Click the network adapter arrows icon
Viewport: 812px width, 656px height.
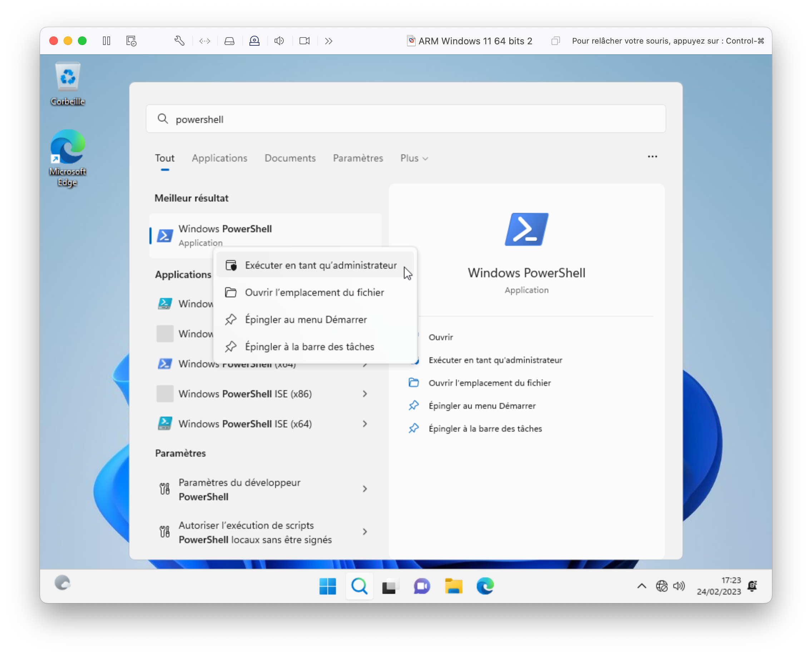204,41
